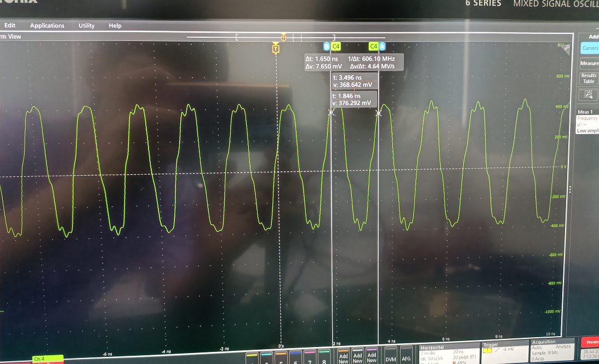
Task: Select cursor A handle at top
Action: (382, 47)
